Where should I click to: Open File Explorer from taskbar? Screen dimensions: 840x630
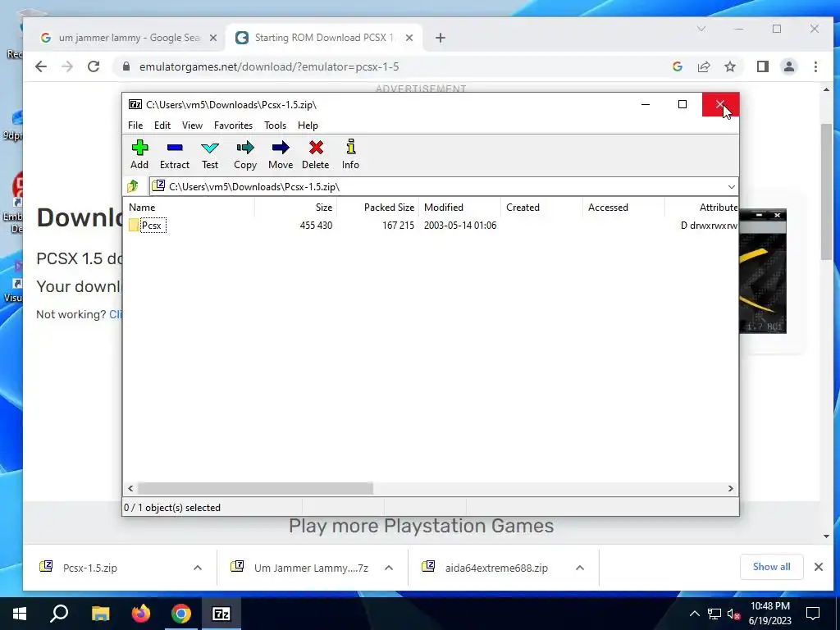coord(100,614)
